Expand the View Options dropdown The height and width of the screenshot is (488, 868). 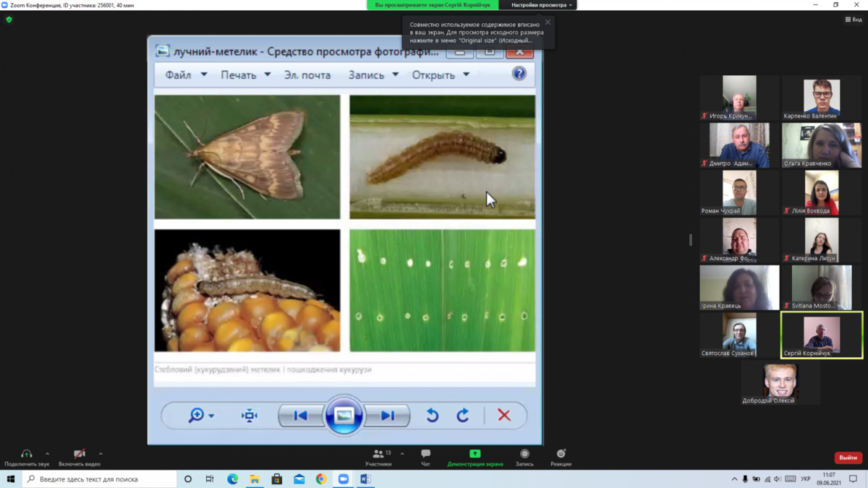(542, 5)
